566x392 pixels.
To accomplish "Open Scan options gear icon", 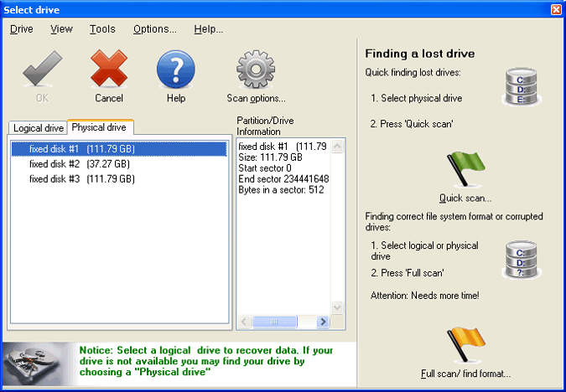I will click(256, 70).
